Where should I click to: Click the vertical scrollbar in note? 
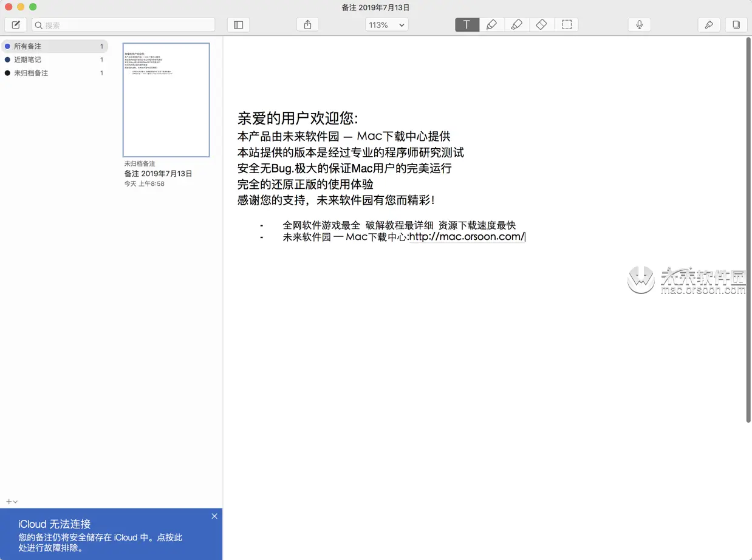point(748,231)
